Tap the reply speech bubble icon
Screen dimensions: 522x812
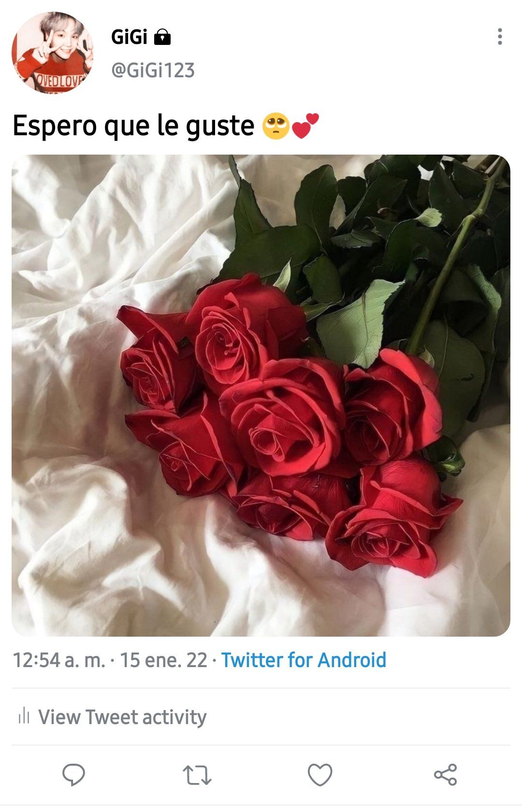pyautogui.click(x=73, y=775)
